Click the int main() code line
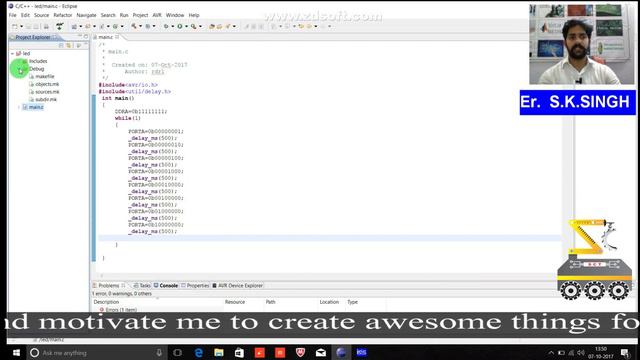The height and width of the screenshot is (360, 640). (118, 98)
